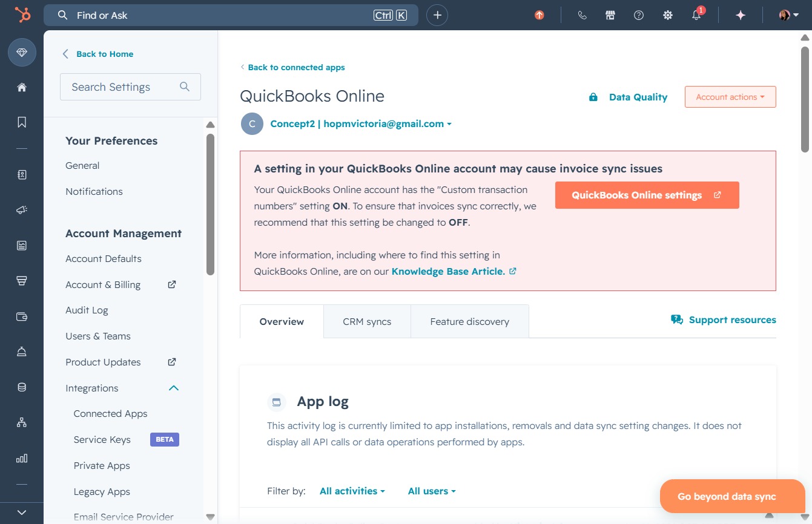The width and height of the screenshot is (812, 524).
Task: Open the Content image icon in rail
Action: 22,245
